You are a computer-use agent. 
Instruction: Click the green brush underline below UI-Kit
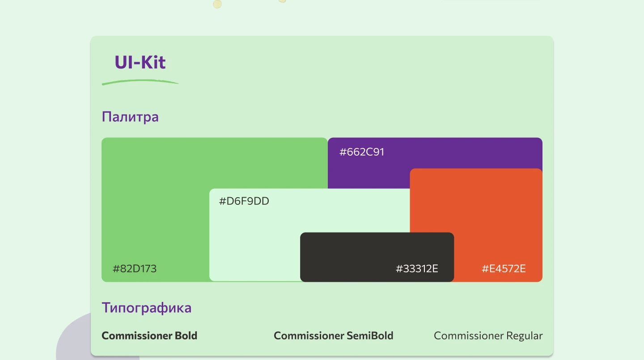pos(140,82)
